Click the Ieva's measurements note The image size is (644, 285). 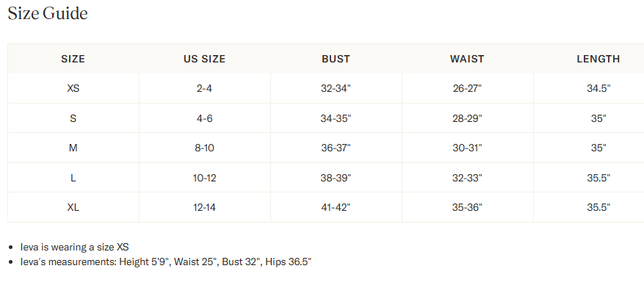pos(166,261)
